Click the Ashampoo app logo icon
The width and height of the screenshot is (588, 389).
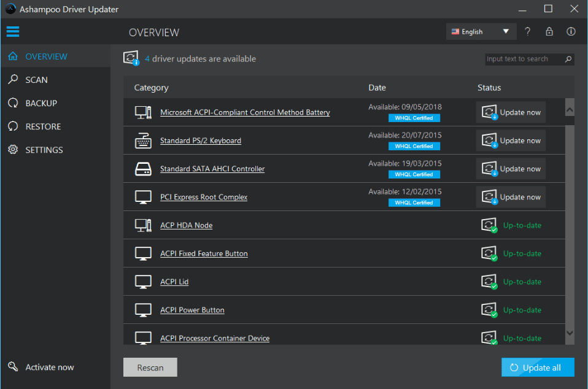tap(10, 9)
